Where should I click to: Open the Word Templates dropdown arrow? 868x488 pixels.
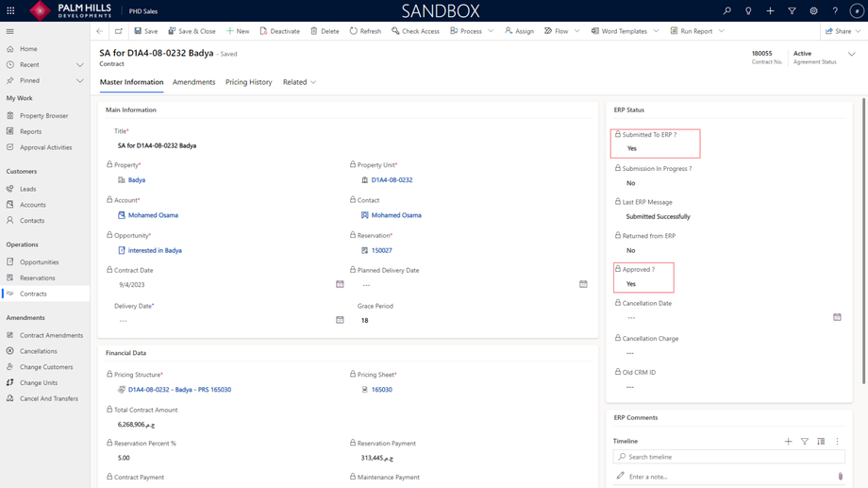coord(656,31)
